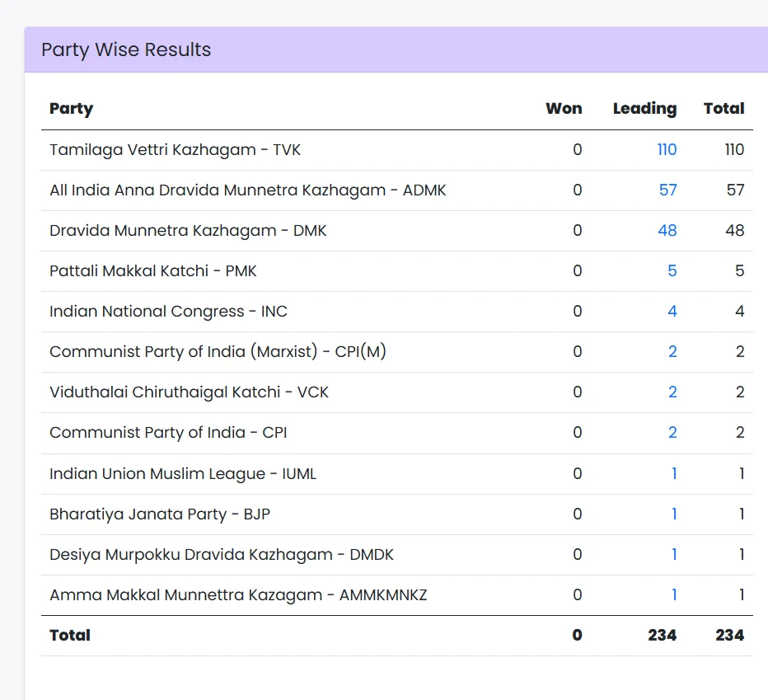Image resolution: width=768 pixels, height=700 pixels.
Task: Open Communist Party of India - CPI leading link
Action: point(672,432)
